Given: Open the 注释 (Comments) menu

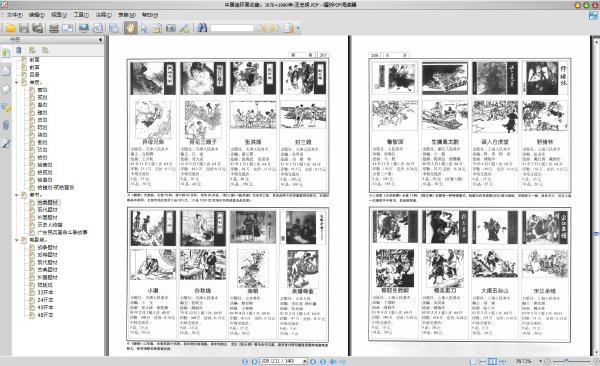Looking at the screenshot, I should (x=103, y=15).
